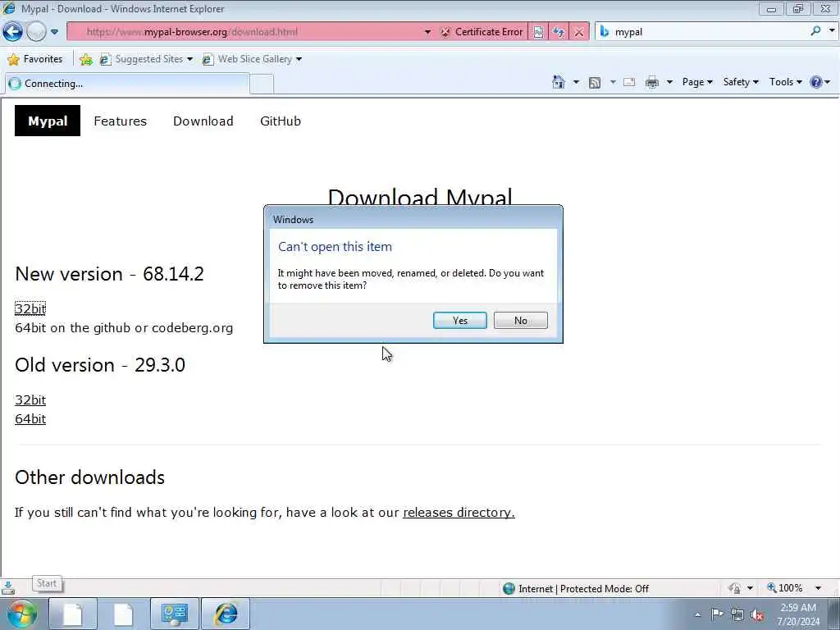Click 32bit link under New version 68.14.2
The width and height of the screenshot is (840, 630).
pos(30,308)
